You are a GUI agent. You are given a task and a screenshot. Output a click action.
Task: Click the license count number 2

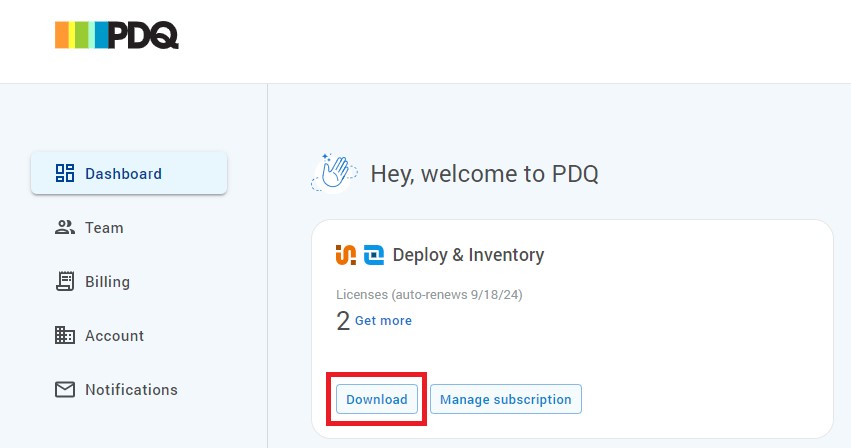[x=343, y=321]
